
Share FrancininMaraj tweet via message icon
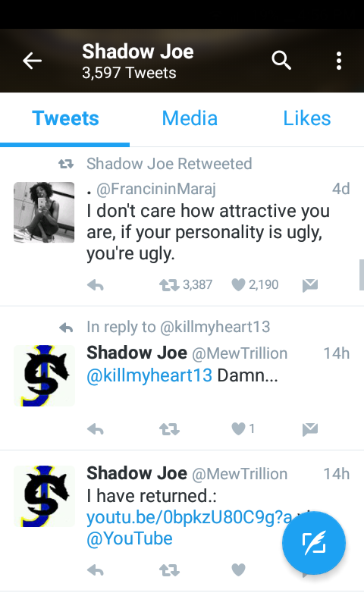coord(310,285)
